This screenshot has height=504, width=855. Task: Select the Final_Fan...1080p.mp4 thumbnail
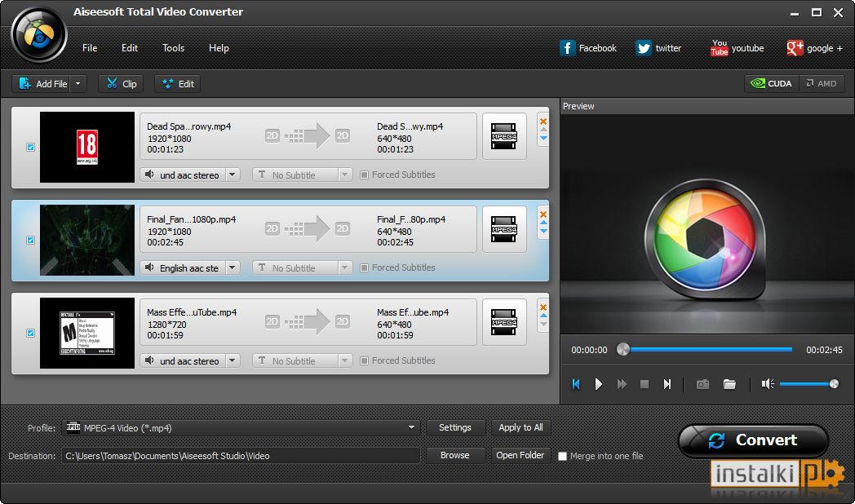point(87,241)
